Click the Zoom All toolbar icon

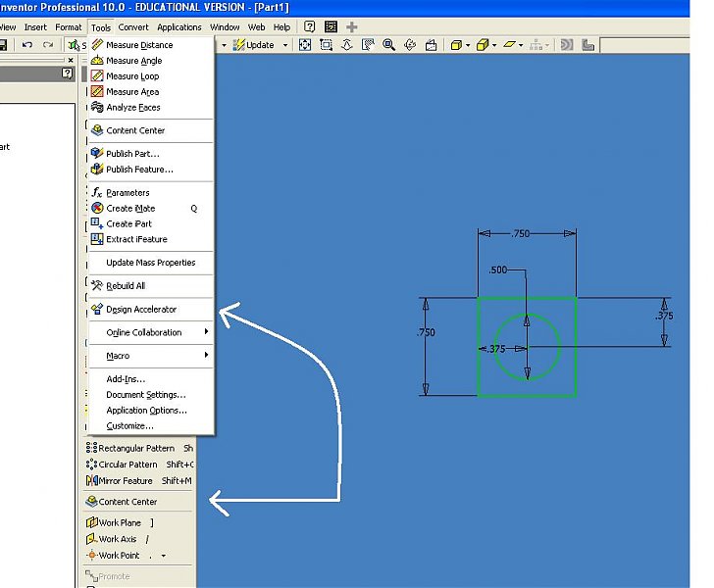coord(305,45)
